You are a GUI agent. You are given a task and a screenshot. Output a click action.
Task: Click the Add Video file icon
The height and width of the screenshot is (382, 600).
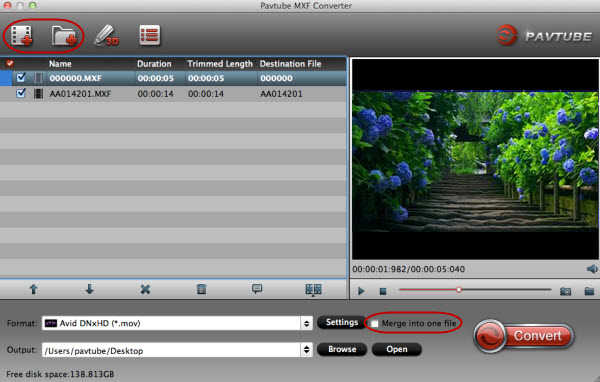[x=22, y=36]
